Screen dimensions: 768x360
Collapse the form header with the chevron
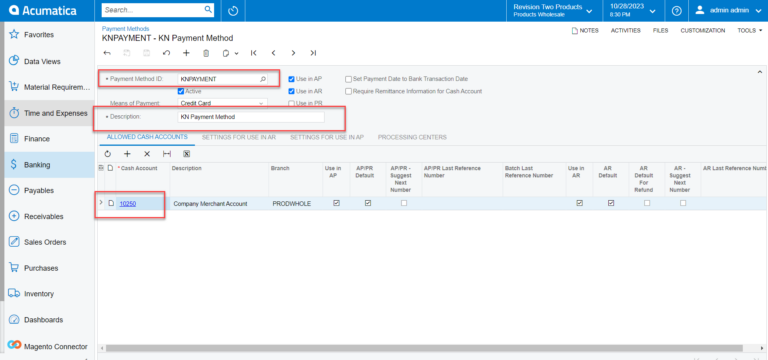pos(760,72)
